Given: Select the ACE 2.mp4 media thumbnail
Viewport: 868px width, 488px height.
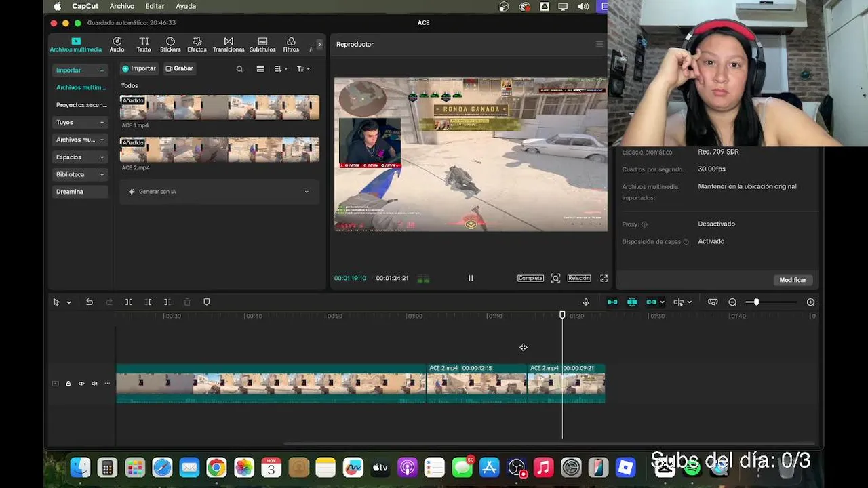Looking at the screenshot, I should pyautogui.click(x=220, y=150).
